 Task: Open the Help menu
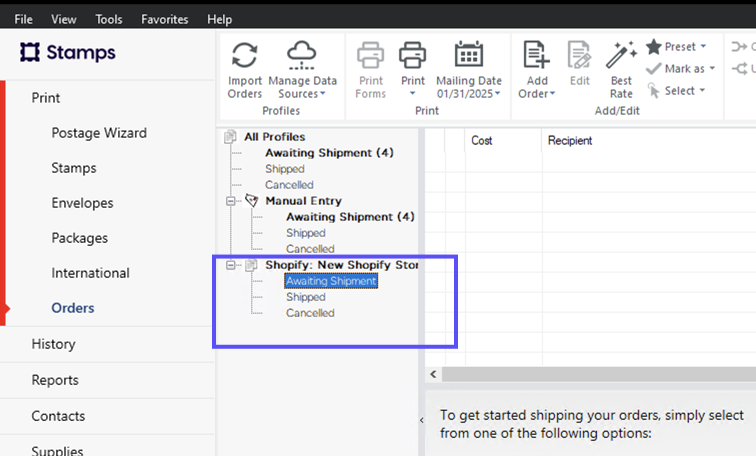coord(219,19)
